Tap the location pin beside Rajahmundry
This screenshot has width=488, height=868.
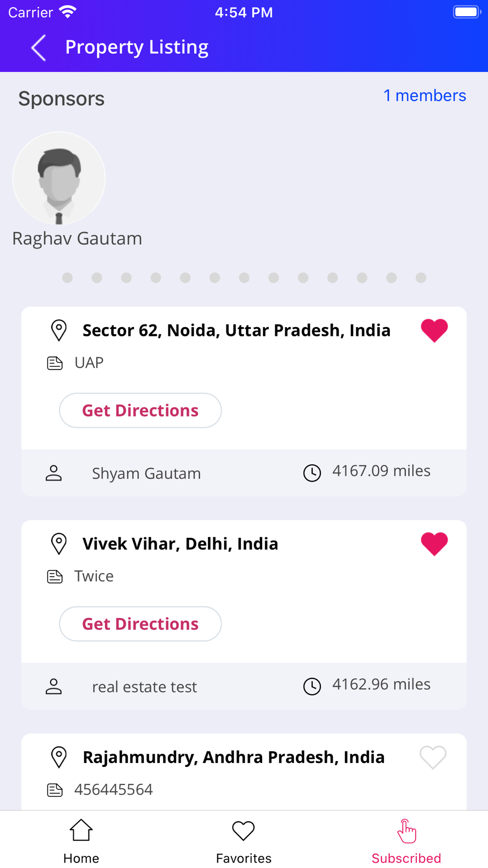[59, 757]
